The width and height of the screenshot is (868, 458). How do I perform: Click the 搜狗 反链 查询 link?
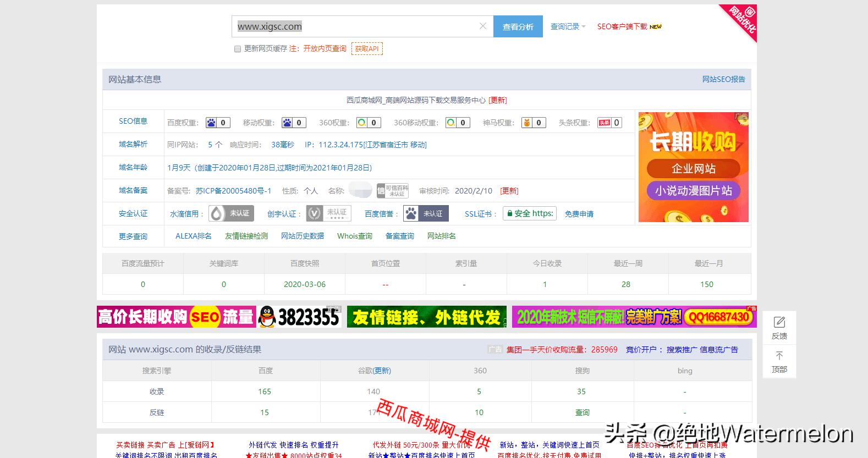[583, 412]
